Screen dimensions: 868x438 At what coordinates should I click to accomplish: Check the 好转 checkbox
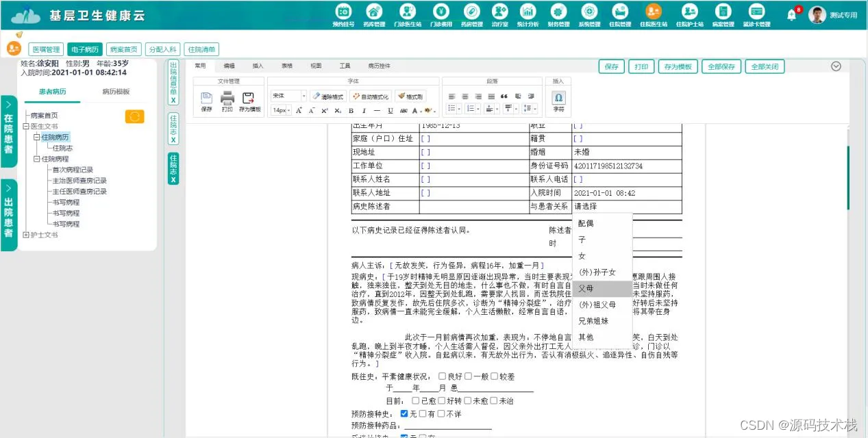441,401
